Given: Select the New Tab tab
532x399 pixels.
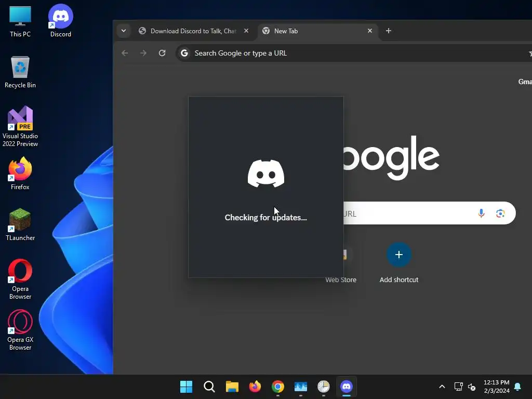Looking at the screenshot, I should click(x=317, y=31).
